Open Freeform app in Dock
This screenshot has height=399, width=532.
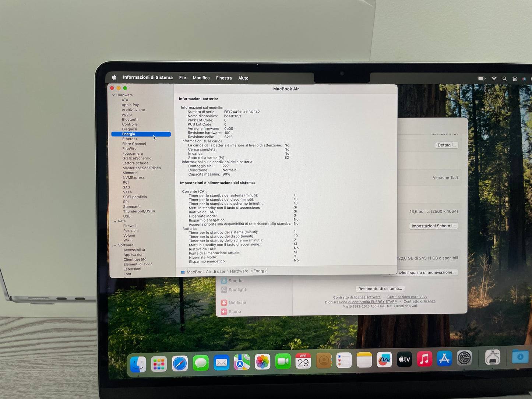point(384,360)
